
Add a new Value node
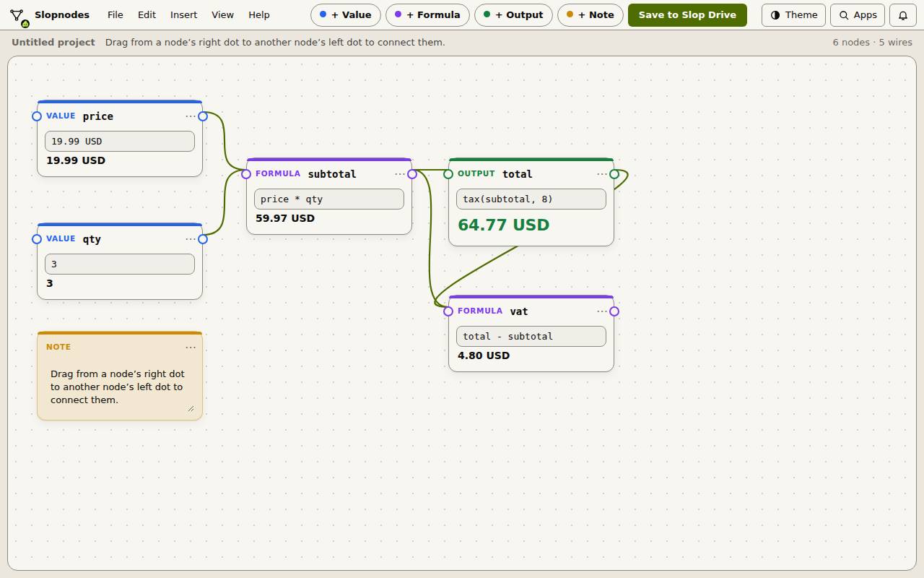click(346, 14)
